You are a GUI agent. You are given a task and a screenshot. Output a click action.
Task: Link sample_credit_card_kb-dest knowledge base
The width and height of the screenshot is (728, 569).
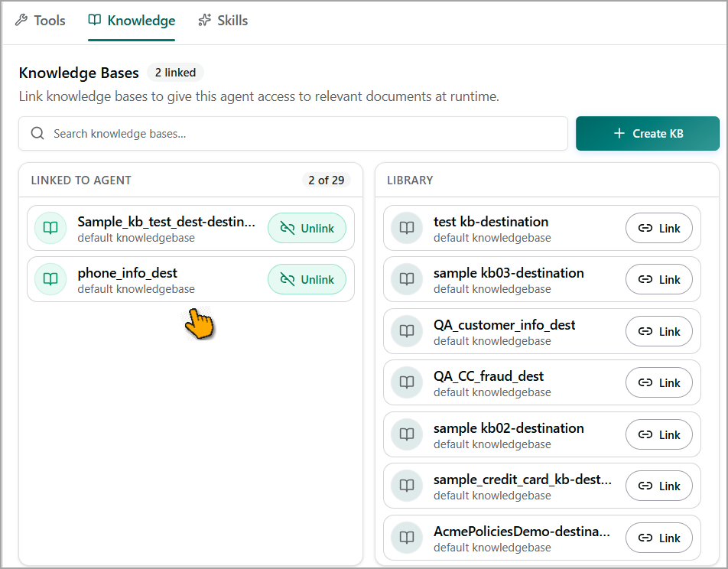pos(659,486)
